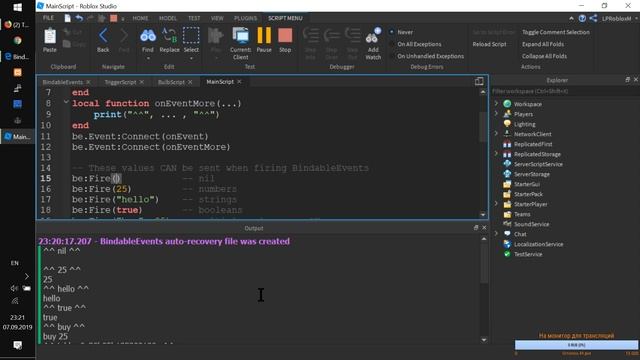
Task: Open the FILE menu
Action: 48,18
